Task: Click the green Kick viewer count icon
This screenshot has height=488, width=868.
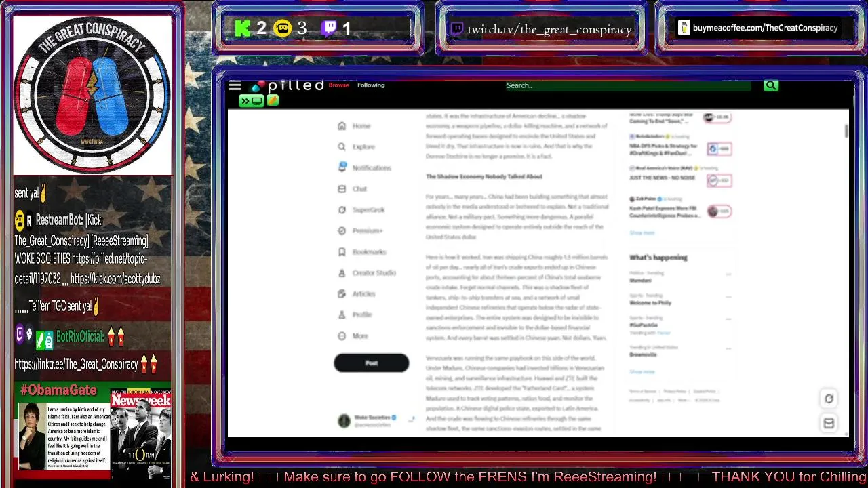Action: pyautogui.click(x=243, y=28)
